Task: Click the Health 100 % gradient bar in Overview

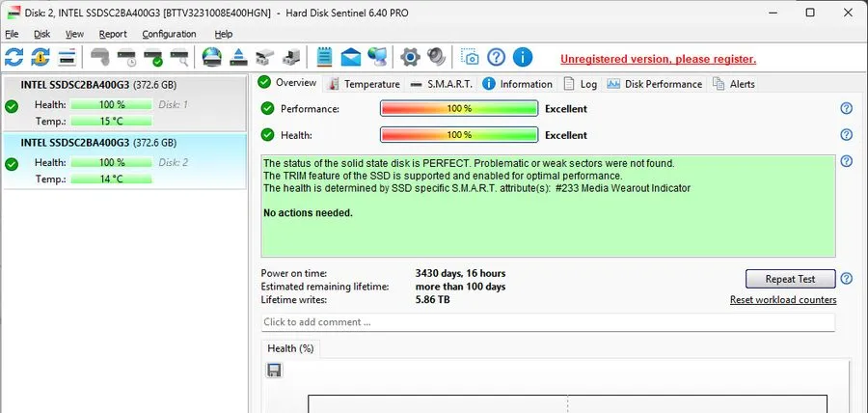Action: (459, 134)
